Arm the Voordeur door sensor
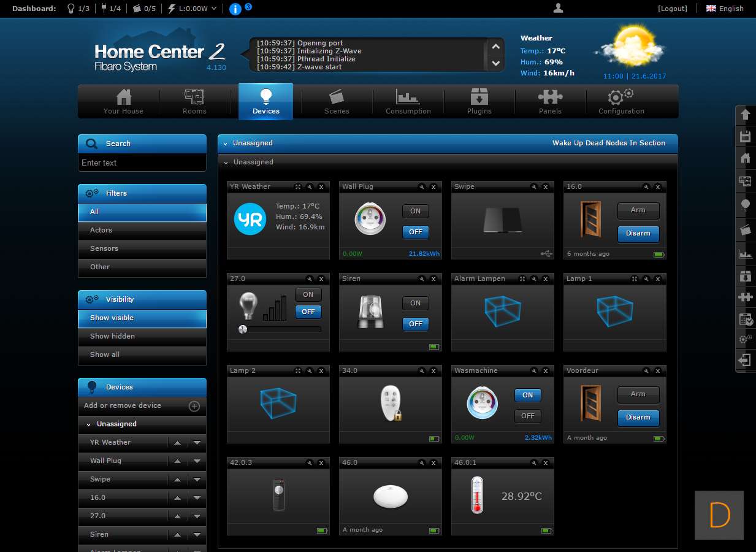 pos(638,394)
